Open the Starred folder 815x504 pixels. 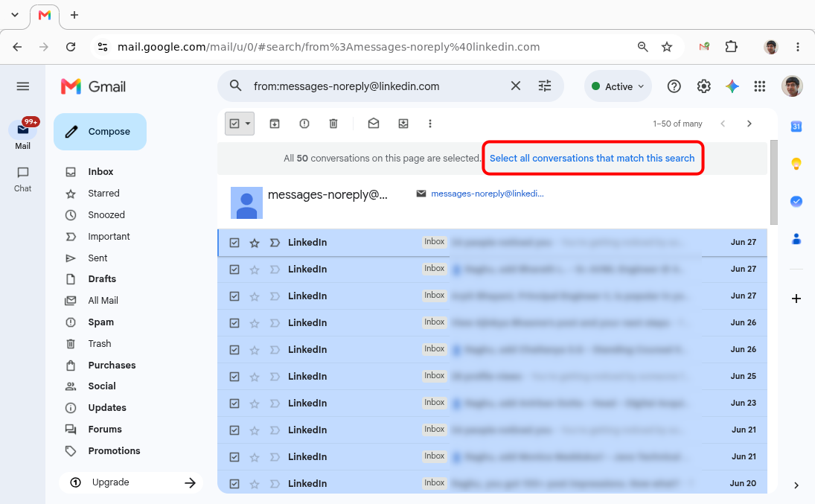[x=103, y=194]
